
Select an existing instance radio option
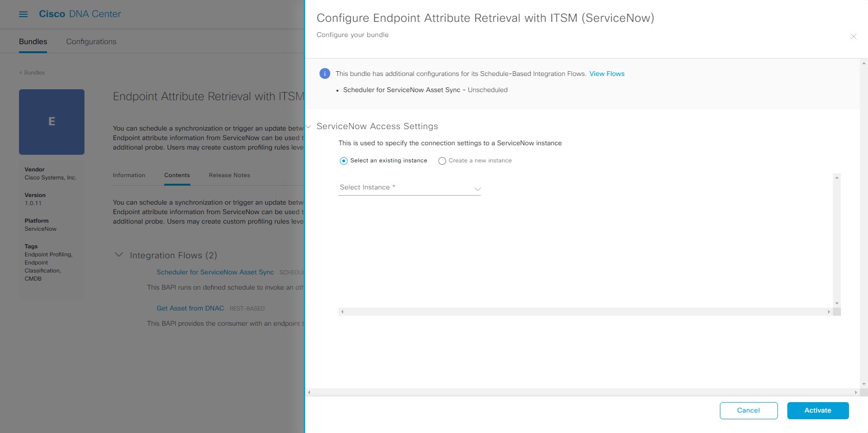pyautogui.click(x=344, y=161)
